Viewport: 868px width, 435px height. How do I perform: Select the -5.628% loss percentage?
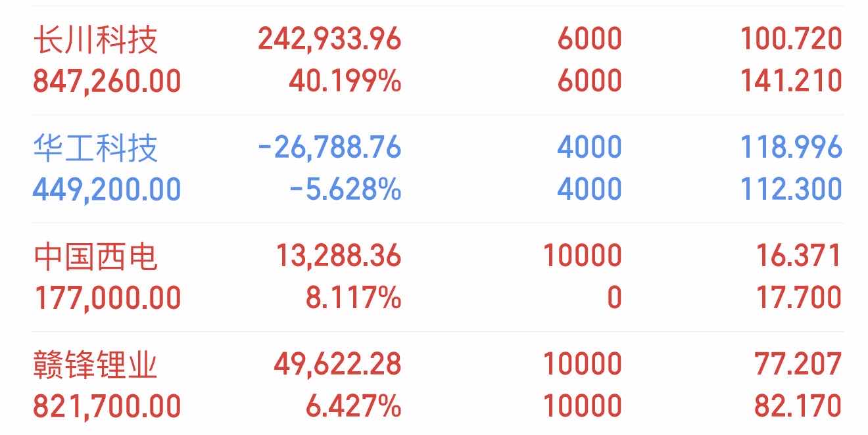pyautogui.click(x=345, y=190)
